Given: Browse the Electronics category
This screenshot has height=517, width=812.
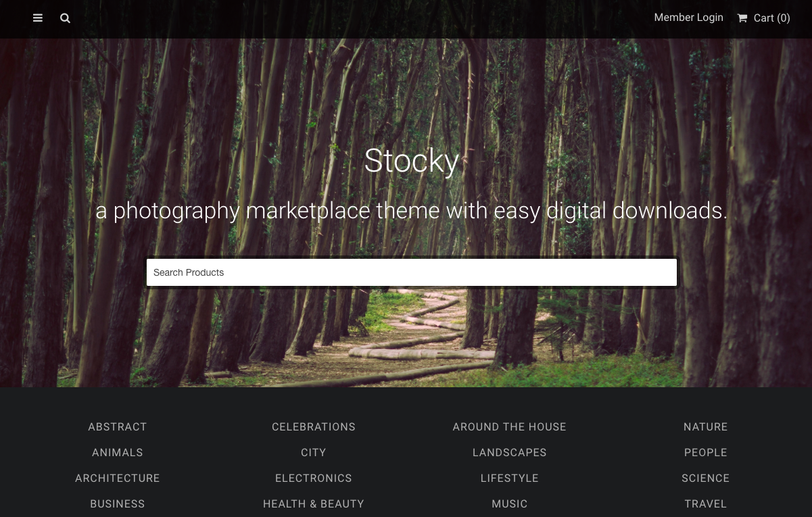Looking at the screenshot, I should pyautogui.click(x=314, y=478).
